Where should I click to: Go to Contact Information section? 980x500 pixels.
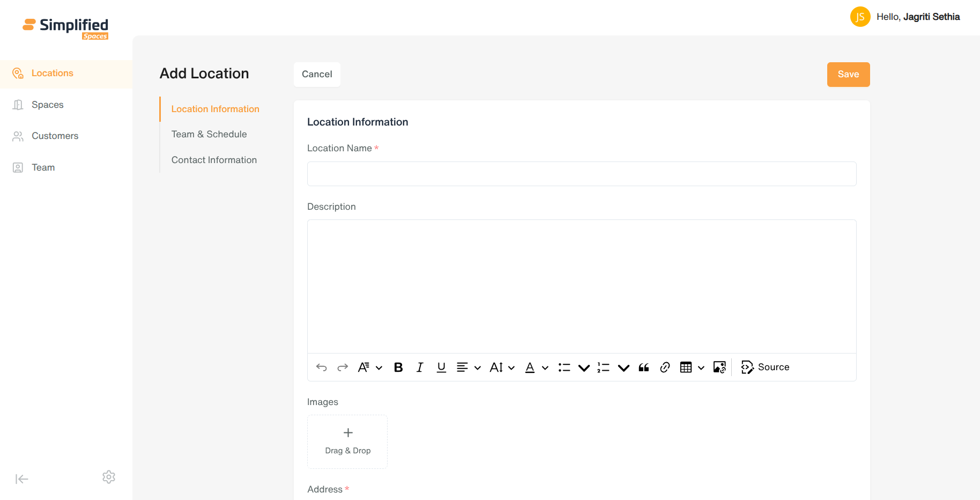click(x=214, y=160)
